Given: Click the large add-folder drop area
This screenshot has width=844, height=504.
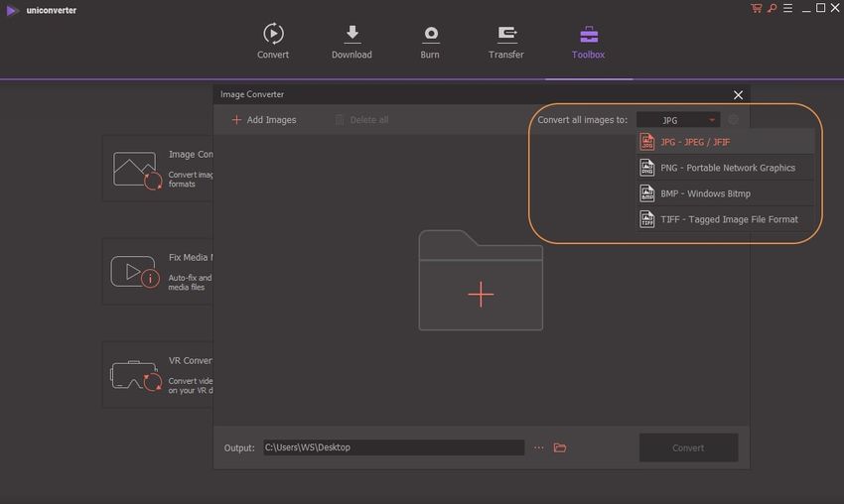Looking at the screenshot, I should [x=481, y=281].
